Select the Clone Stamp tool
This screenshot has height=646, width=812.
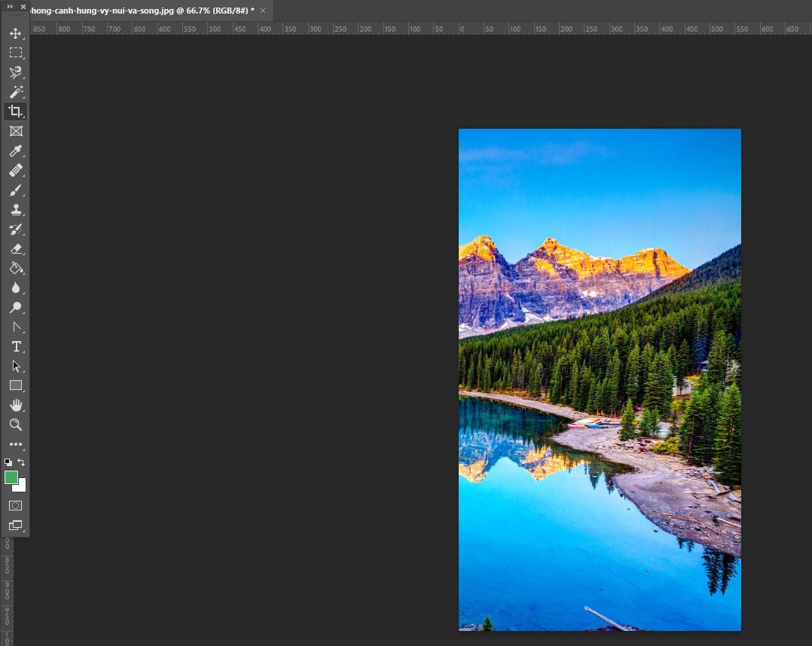click(16, 209)
